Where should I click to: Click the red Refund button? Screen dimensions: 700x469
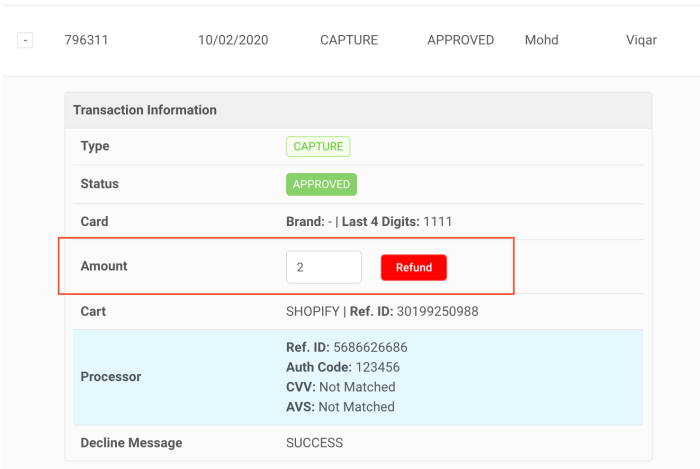pos(413,267)
